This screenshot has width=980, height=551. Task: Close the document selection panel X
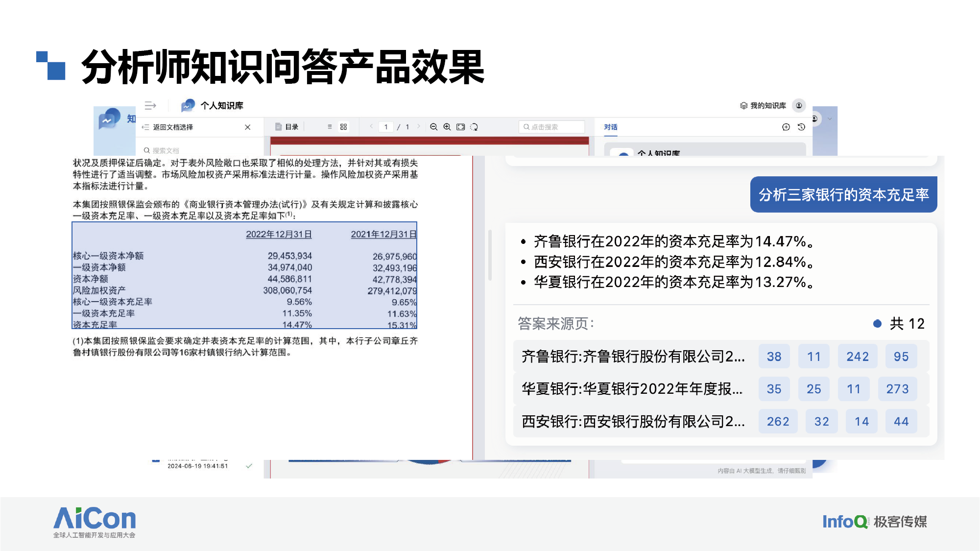pos(248,127)
